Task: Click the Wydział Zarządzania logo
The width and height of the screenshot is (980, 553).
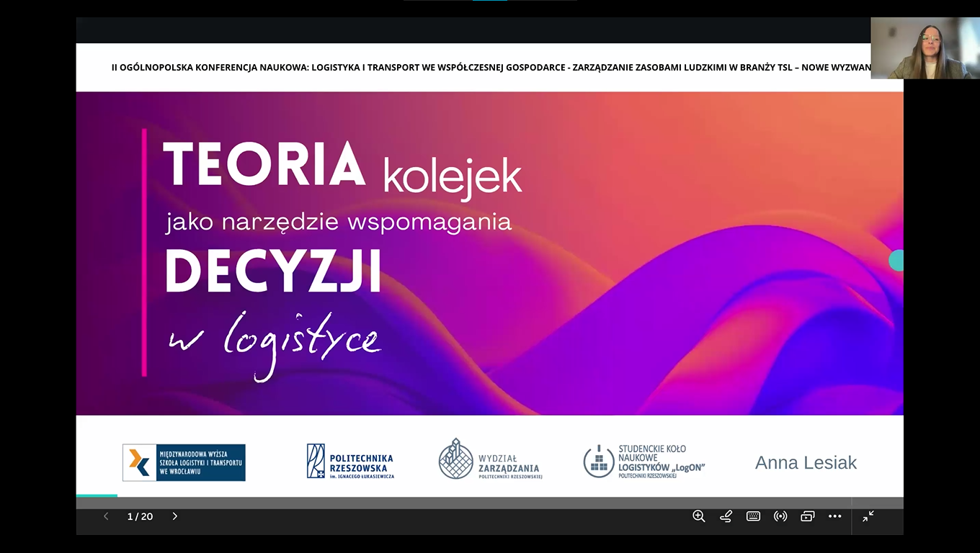Action: click(490, 459)
